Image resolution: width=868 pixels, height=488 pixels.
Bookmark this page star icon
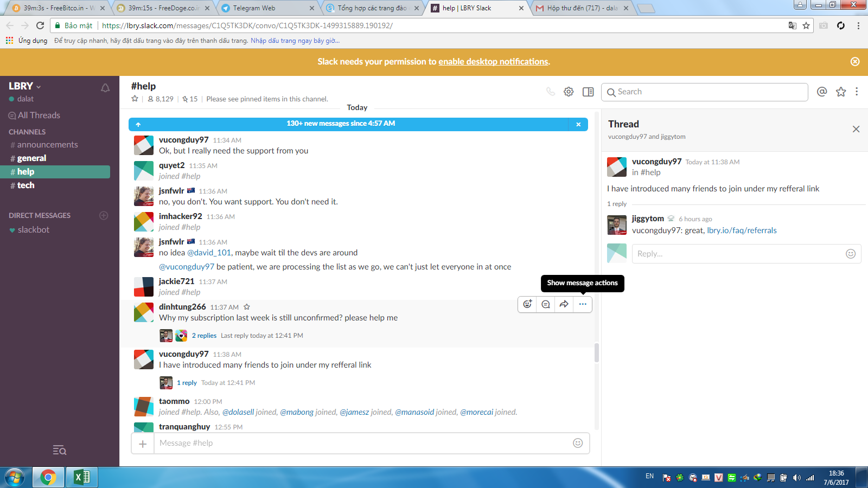(x=806, y=25)
